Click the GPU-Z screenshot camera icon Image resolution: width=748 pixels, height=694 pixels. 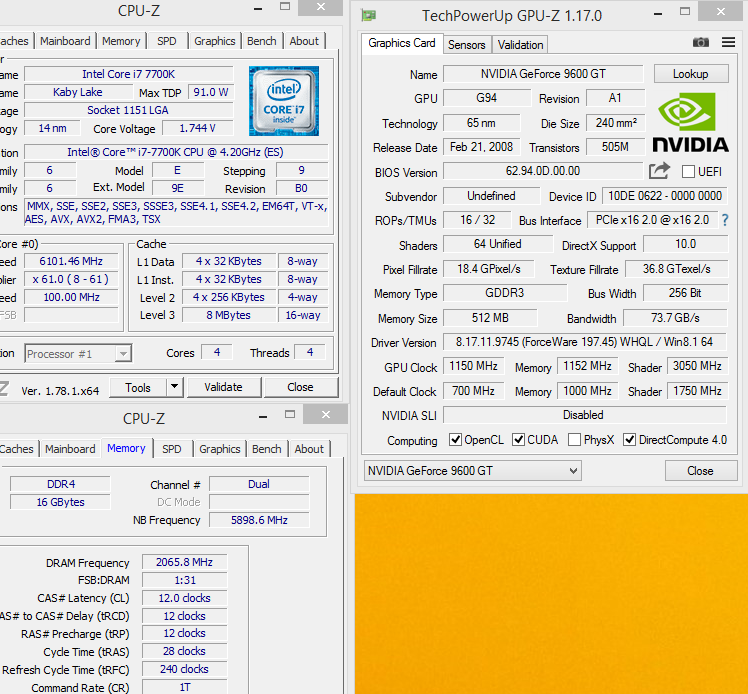(701, 43)
